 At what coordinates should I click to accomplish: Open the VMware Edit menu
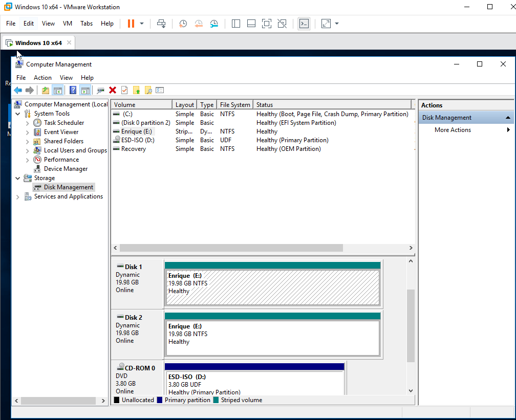pyautogui.click(x=29, y=24)
